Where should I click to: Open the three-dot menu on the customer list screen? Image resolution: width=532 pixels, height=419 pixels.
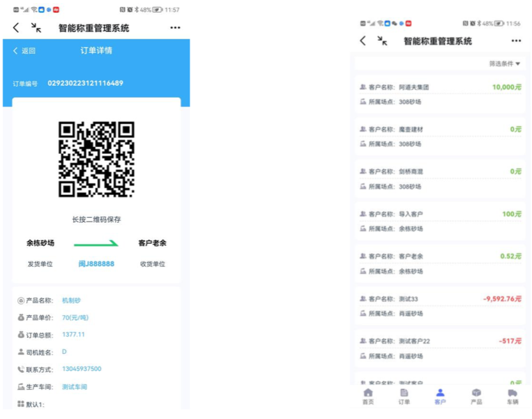pos(516,41)
